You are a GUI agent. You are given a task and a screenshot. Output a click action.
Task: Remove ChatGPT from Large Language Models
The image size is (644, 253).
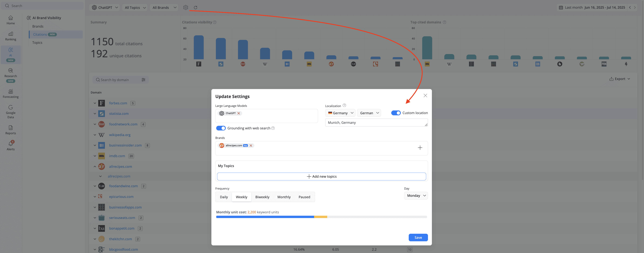pos(239,113)
